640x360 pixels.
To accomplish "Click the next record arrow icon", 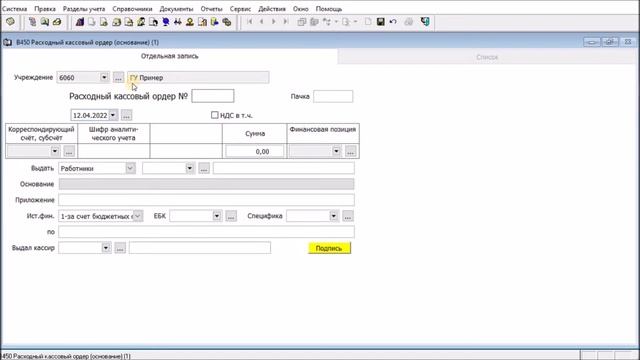I will point(274,22).
